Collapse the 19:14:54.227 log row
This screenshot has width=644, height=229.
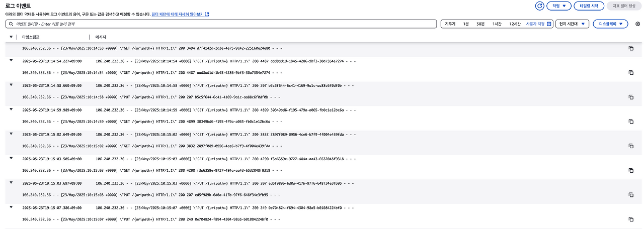pos(11,60)
